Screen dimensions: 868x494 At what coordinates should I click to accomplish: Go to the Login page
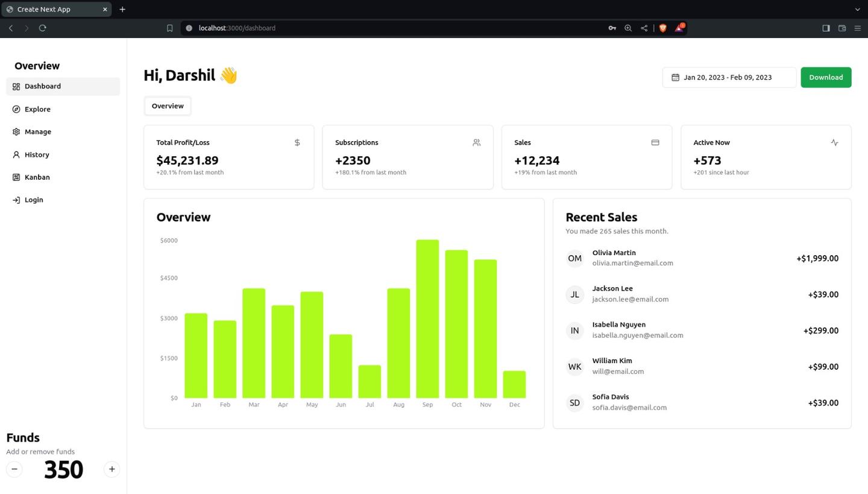[63, 200]
